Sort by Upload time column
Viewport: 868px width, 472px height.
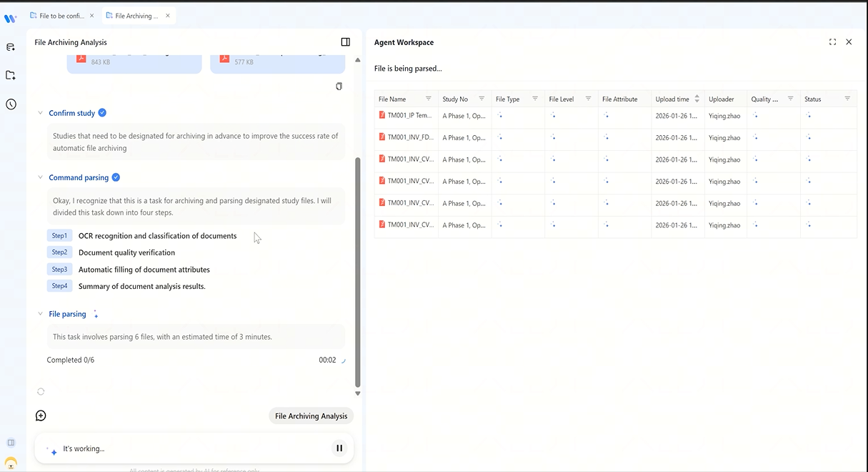(x=697, y=99)
